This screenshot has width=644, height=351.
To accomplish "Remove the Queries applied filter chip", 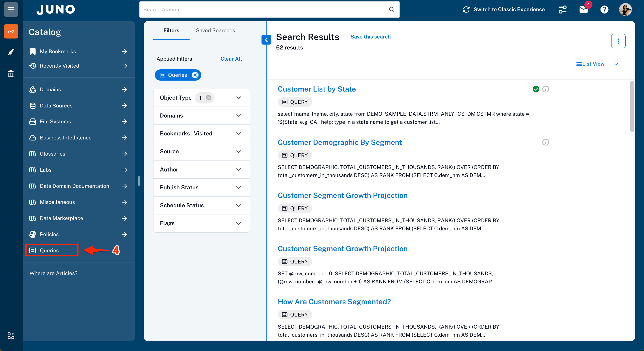I will click(195, 75).
